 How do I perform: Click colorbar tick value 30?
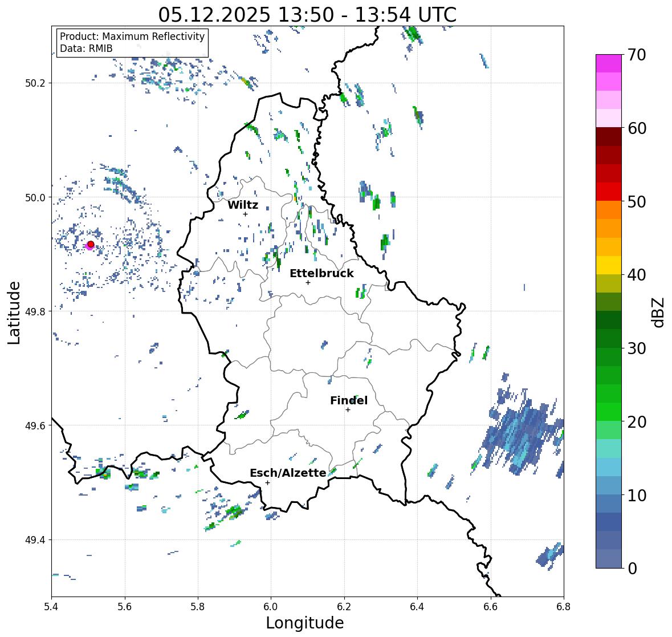[637, 348]
